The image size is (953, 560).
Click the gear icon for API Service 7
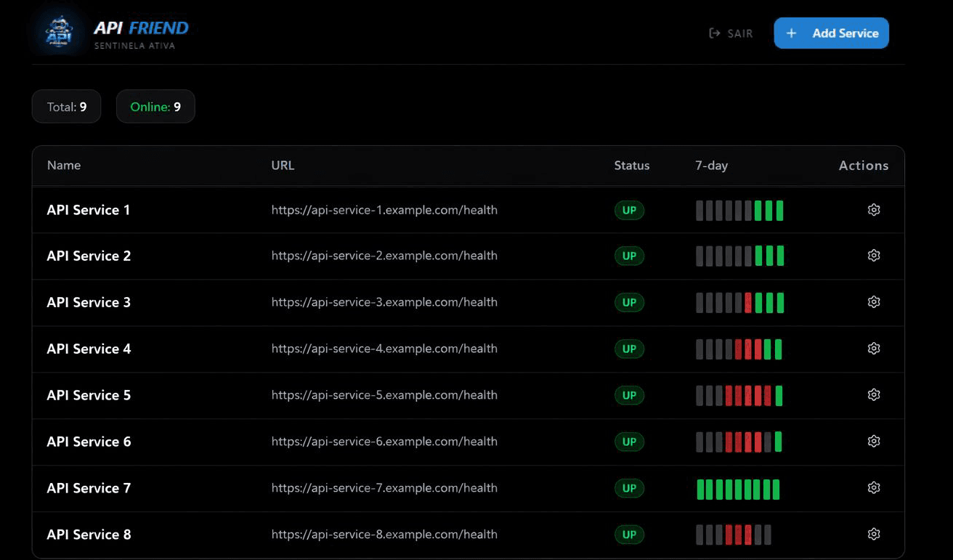pos(874,487)
